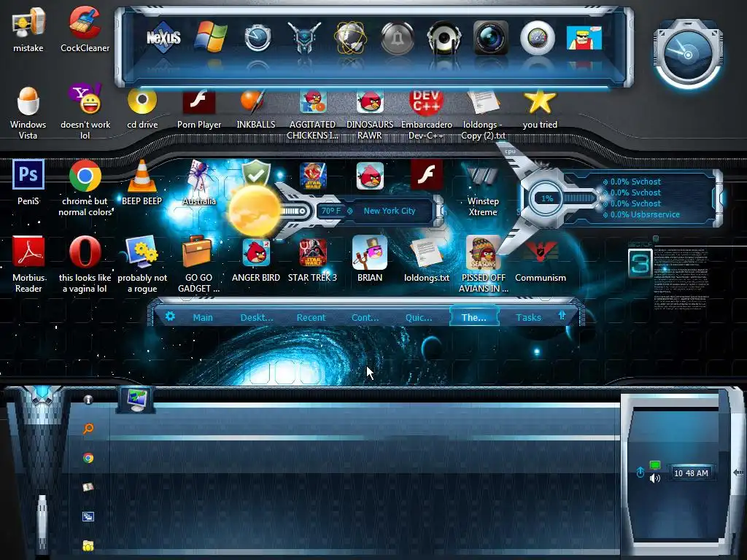Viewport: 747px width, 560px height.
Task: Select the BRIAN slingshot bird icon
Action: click(x=370, y=260)
